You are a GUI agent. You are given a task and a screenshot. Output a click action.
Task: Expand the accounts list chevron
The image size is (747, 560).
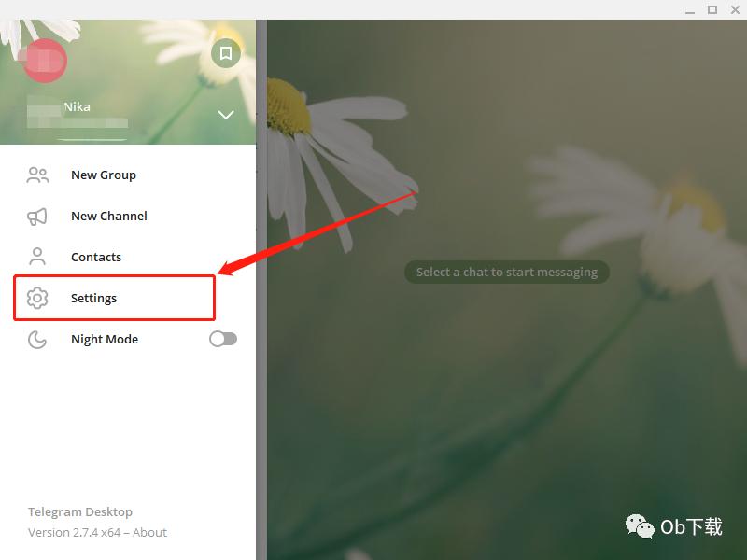coord(225,115)
